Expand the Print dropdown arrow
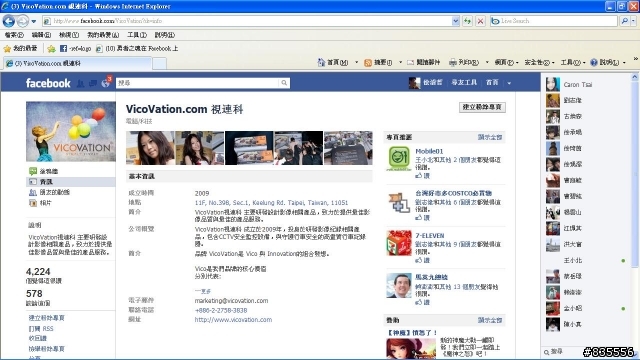 487,62
